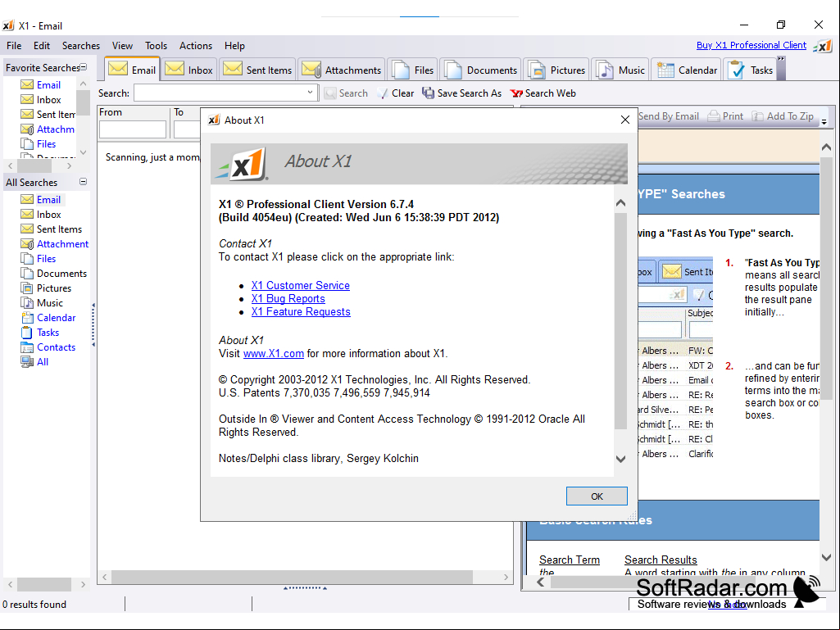Open the X1 Customer Service link
This screenshot has width=840, height=630.
click(x=301, y=286)
